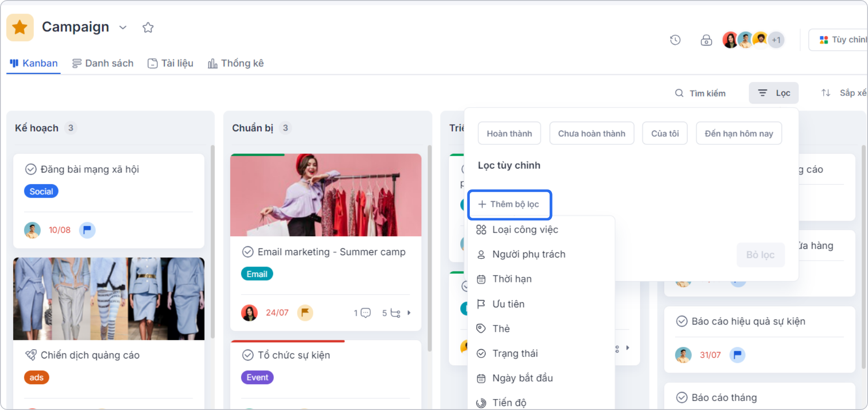Open the Campaign name dropdown chevron
This screenshot has width=868, height=410.
123,28
